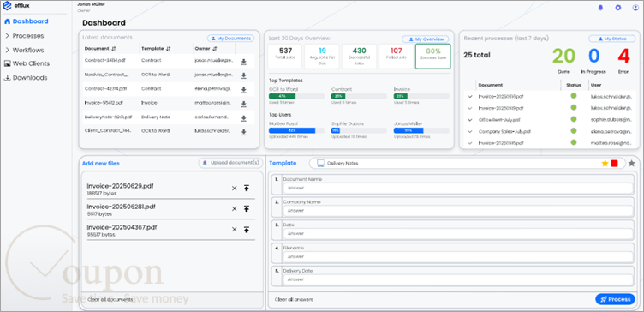Download the DeliveryNote document file

pos(243,118)
